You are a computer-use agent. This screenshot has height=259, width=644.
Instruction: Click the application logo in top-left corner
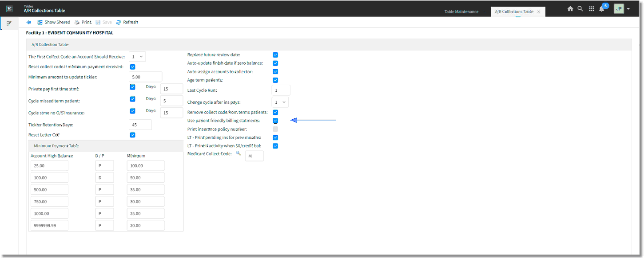tap(9, 8)
